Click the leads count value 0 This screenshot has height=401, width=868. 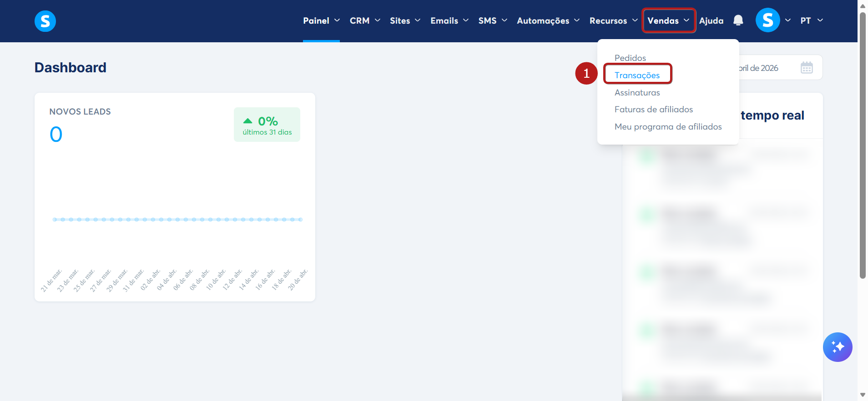click(x=56, y=134)
